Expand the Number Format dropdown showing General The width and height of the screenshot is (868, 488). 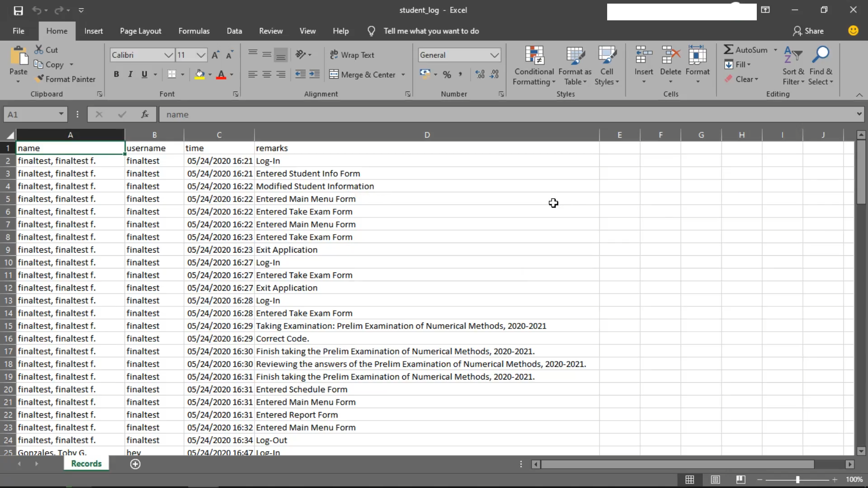click(x=494, y=55)
